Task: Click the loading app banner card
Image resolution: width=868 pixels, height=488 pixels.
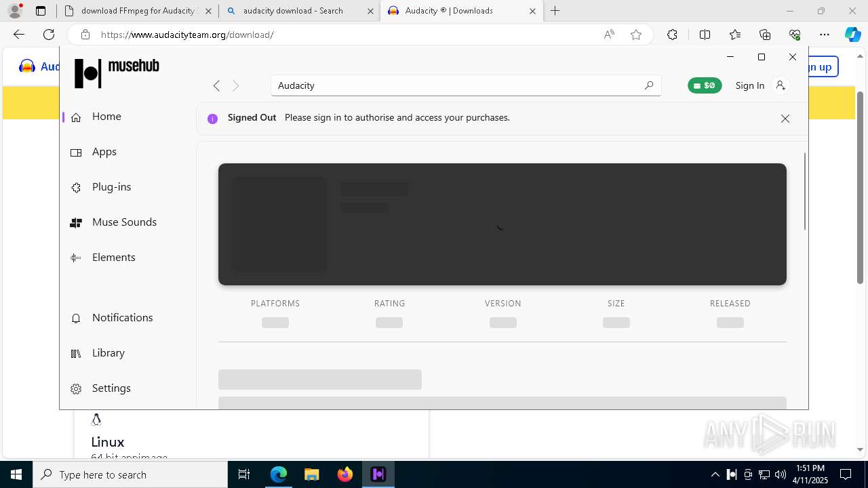Action: [502, 224]
